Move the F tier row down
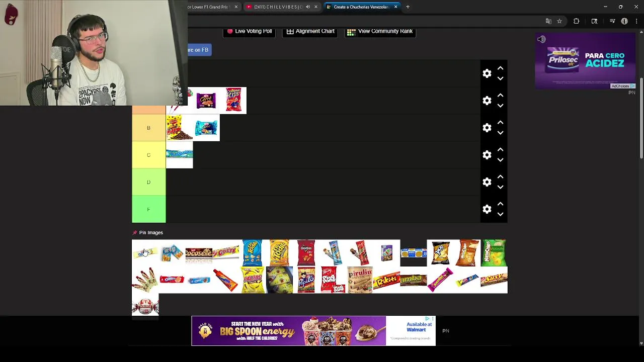 [x=500, y=214]
